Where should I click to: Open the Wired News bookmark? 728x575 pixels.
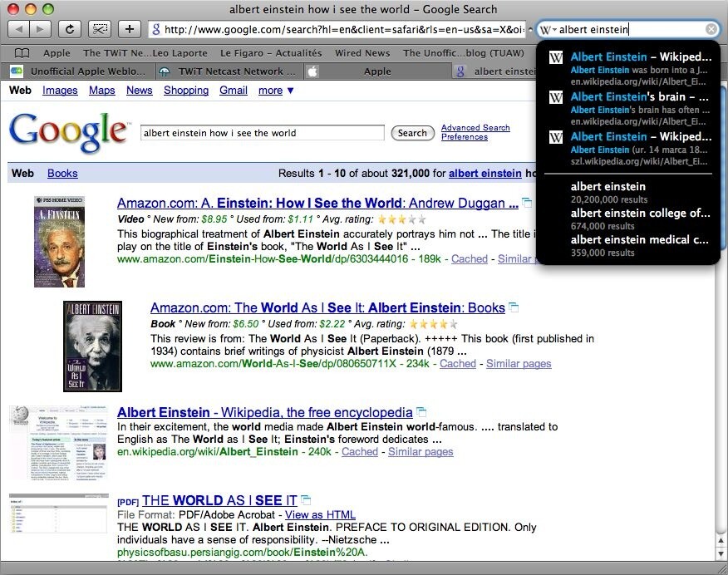coord(362,53)
